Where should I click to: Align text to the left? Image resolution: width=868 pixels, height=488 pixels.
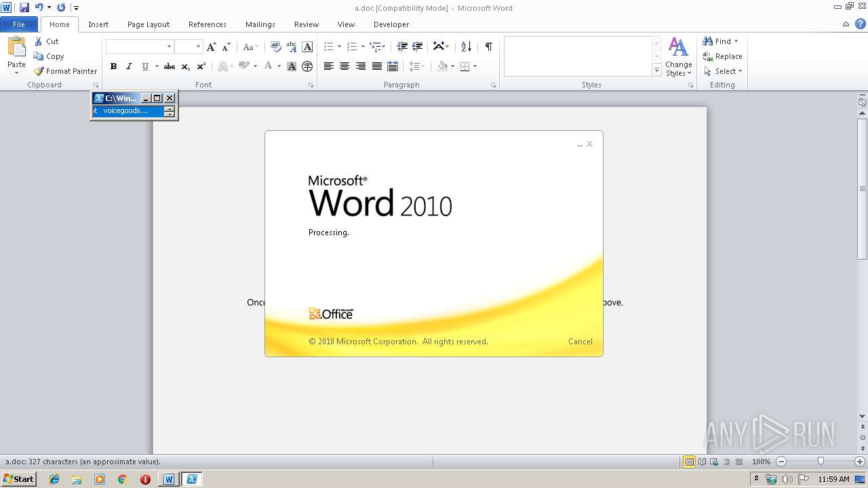pyautogui.click(x=329, y=66)
